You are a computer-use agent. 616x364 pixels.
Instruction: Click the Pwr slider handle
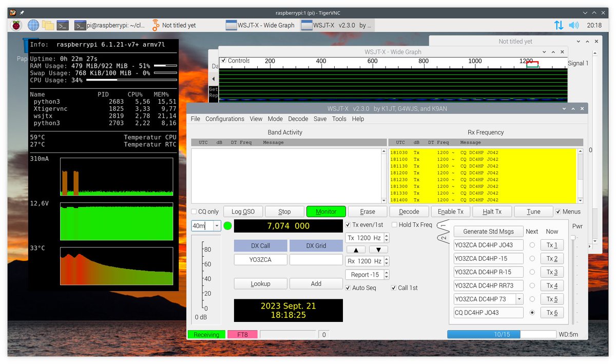click(573, 237)
